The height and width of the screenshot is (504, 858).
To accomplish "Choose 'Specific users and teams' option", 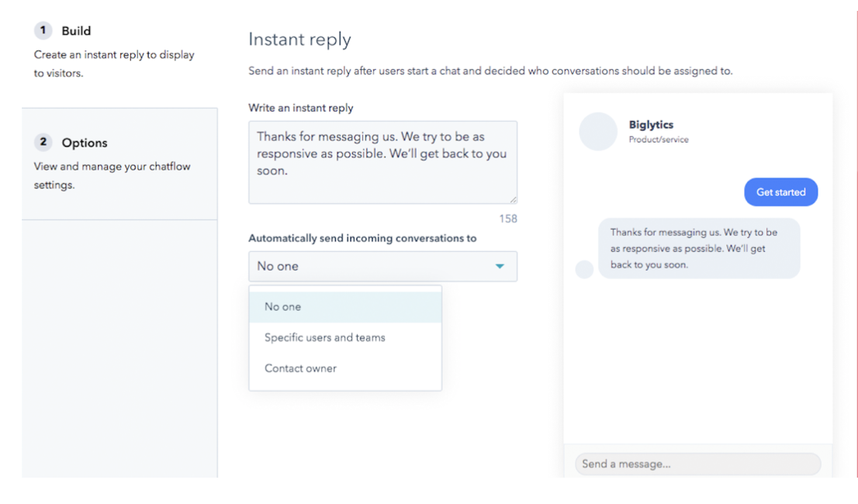I will (345, 337).
